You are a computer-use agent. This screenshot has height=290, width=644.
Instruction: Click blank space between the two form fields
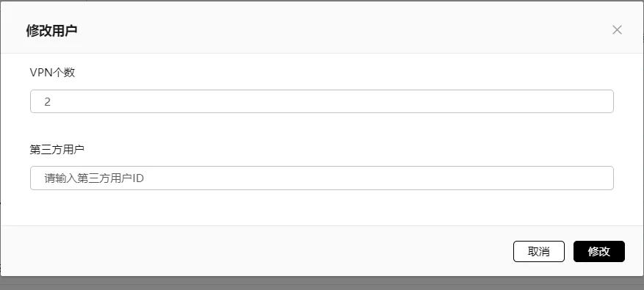tap(322, 128)
